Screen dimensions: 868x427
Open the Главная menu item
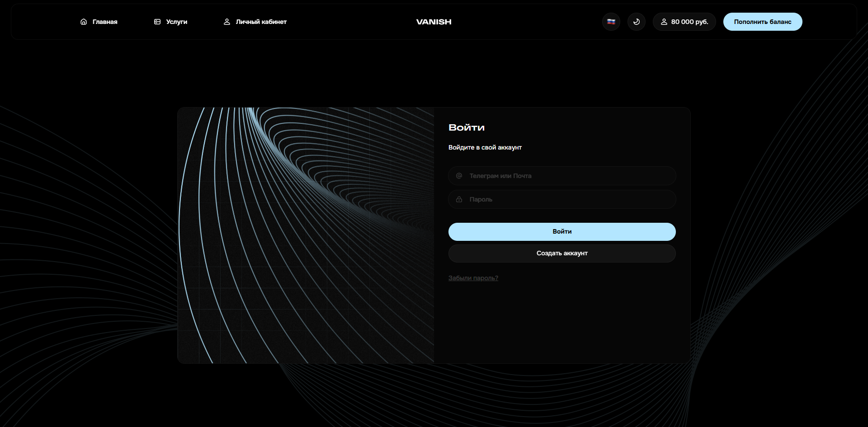[105, 22]
